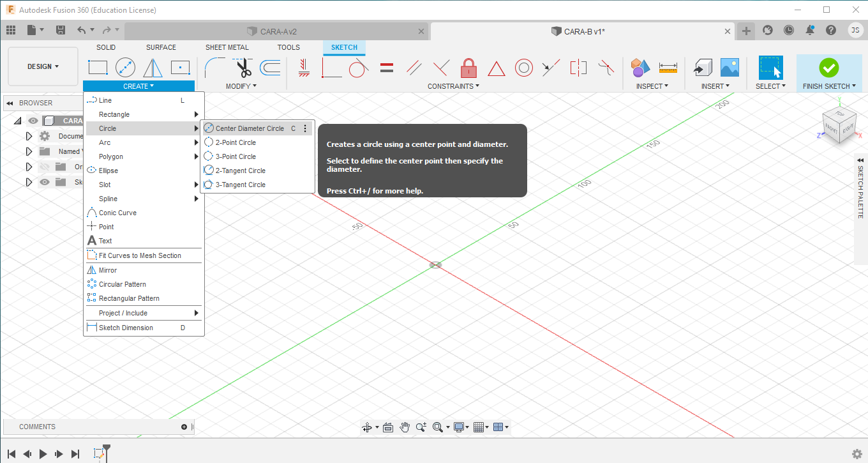The height and width of the screenshot is (463, 868).
Task: Switch to the SOLID tab
Action: pos(106,47)
